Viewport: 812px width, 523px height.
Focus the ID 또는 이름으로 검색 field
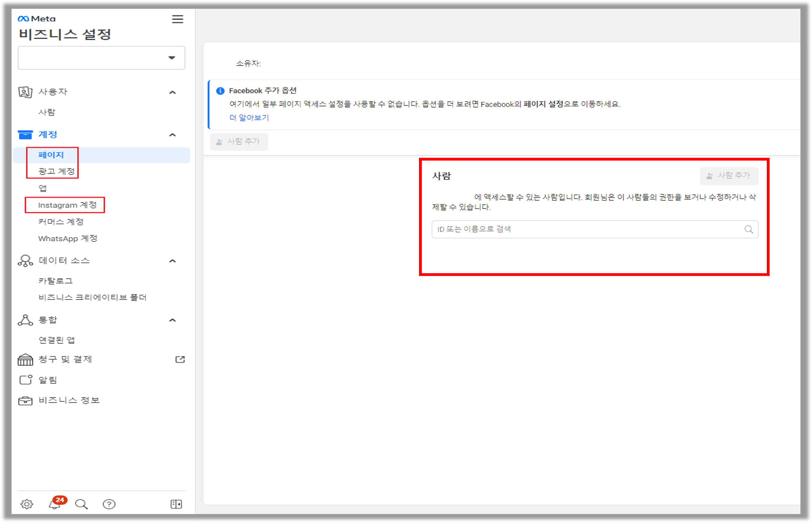(x=595, y=229)
